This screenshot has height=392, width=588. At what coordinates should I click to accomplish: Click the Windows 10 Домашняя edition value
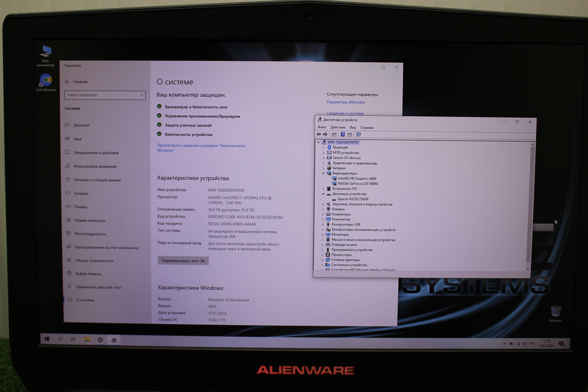pyautogui.click(x=229, y=300)
